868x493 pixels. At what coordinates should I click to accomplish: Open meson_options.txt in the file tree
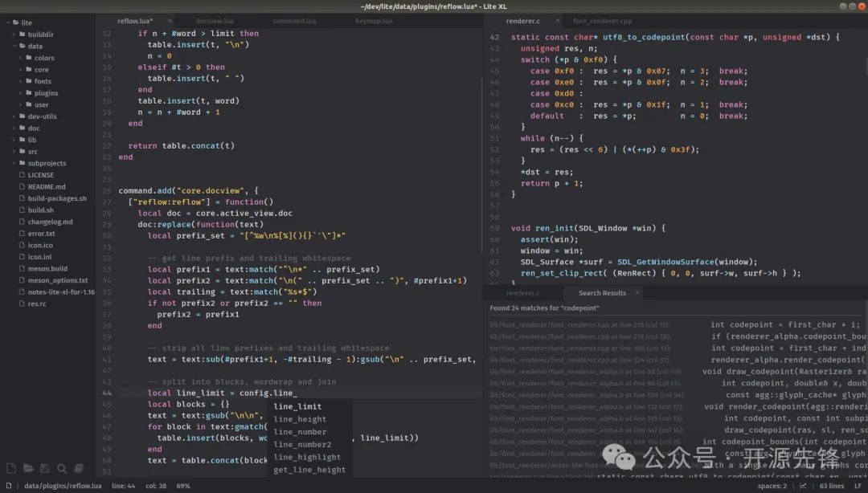point(58,280)
